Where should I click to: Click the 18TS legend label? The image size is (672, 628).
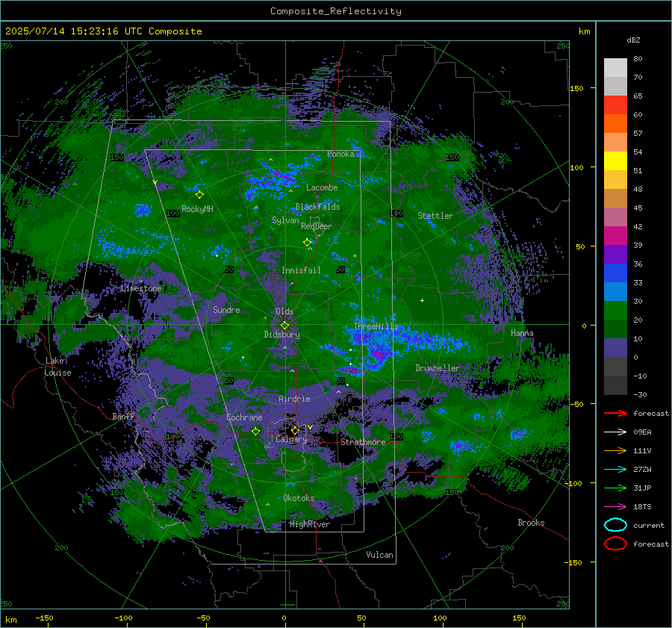point(642,507)
